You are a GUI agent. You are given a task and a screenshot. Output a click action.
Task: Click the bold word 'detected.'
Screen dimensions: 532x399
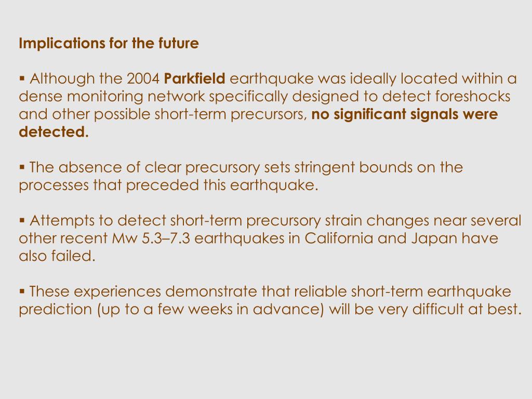click(x=54, y=131)
